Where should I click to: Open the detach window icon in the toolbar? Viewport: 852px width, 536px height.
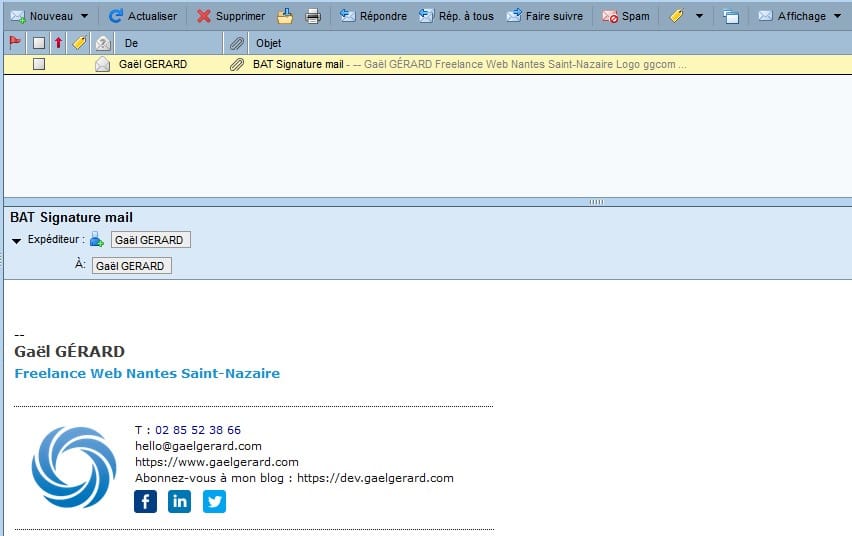coord(731,17)
